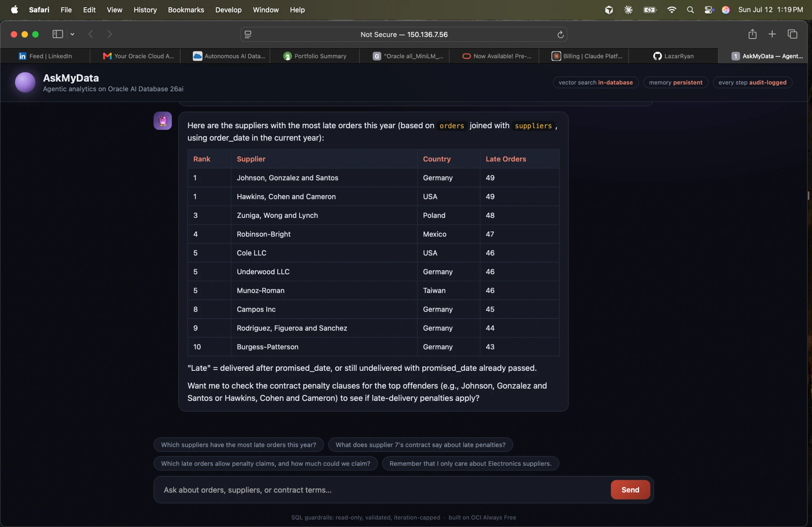This screenshot has height=527, width=812.
Task: Click the cube icon in the menu bar
Action: pyautogui.click(x=609, y=10)
